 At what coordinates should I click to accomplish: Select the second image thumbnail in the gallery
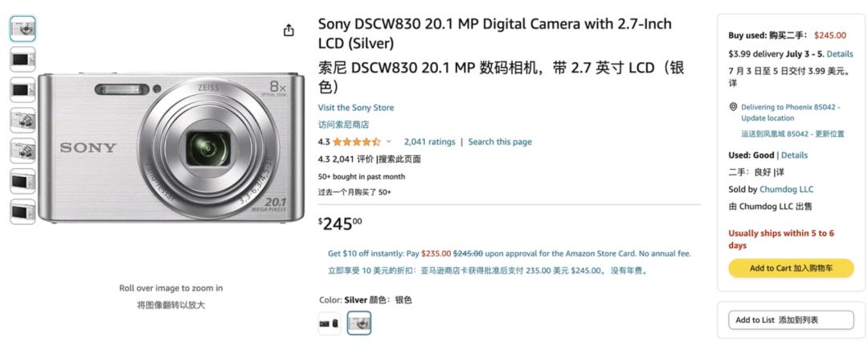(23, 59)
